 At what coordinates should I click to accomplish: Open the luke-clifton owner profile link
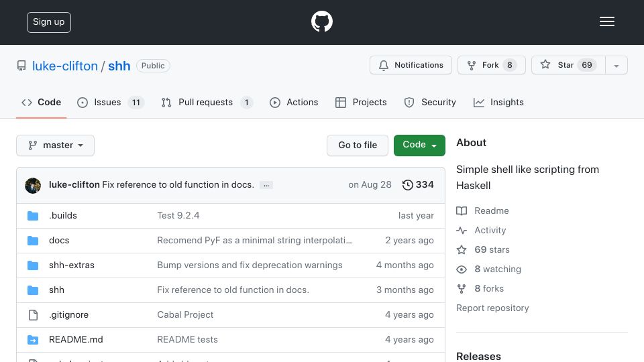coord(65,66)
